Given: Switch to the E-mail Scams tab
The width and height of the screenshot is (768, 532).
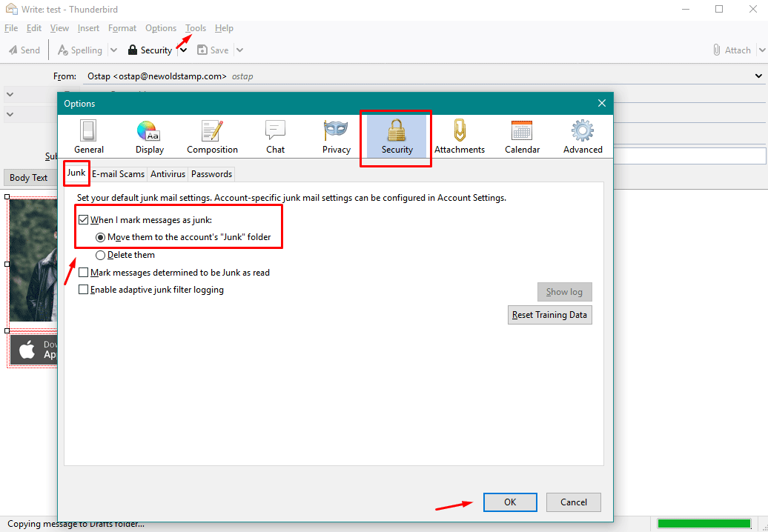Looking at the screenshot, I should pos(119,174).
